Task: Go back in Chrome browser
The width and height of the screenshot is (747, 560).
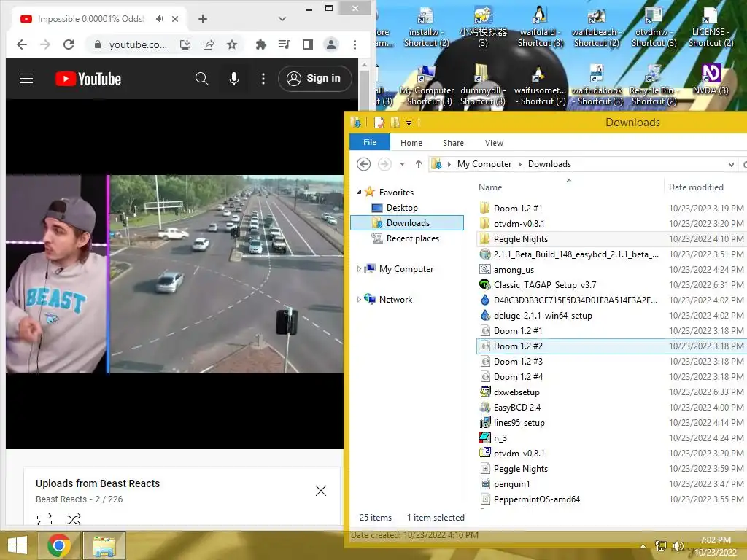Action: (x=22, y=44)
